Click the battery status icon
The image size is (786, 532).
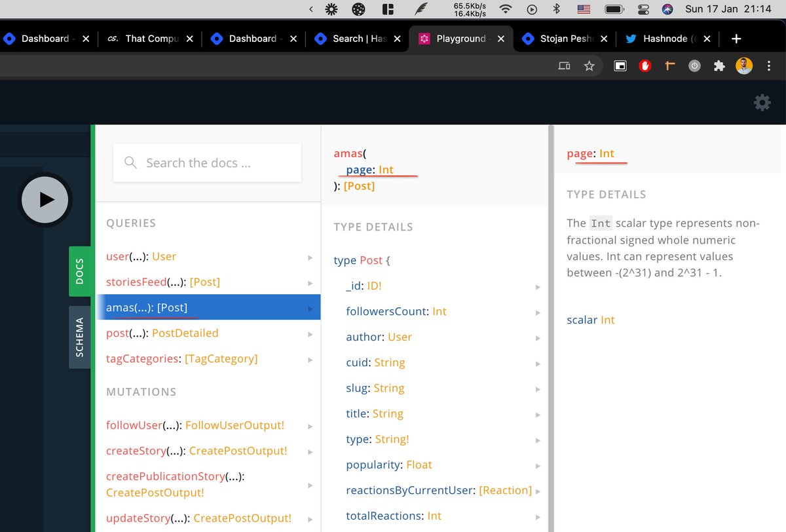(x=613, y=9)
